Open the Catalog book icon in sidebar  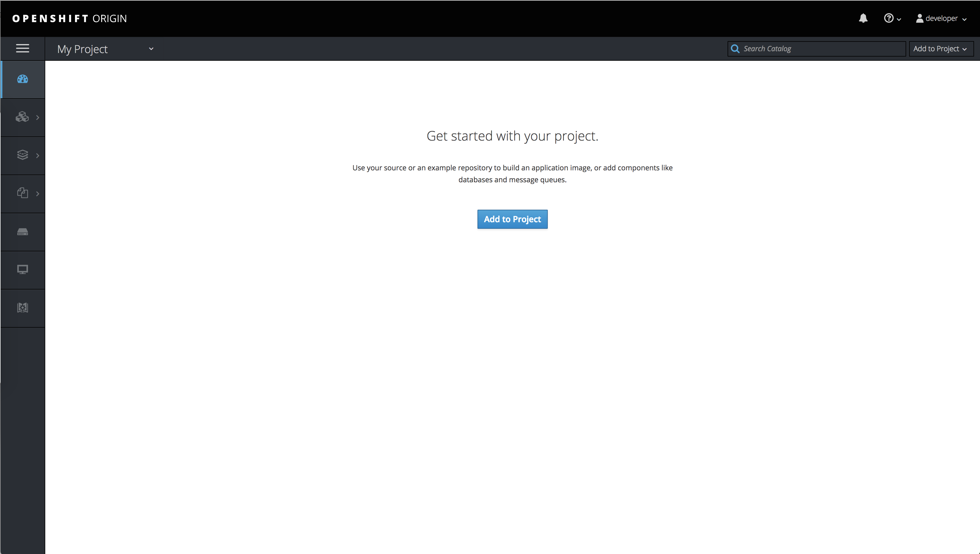(22, 308)
